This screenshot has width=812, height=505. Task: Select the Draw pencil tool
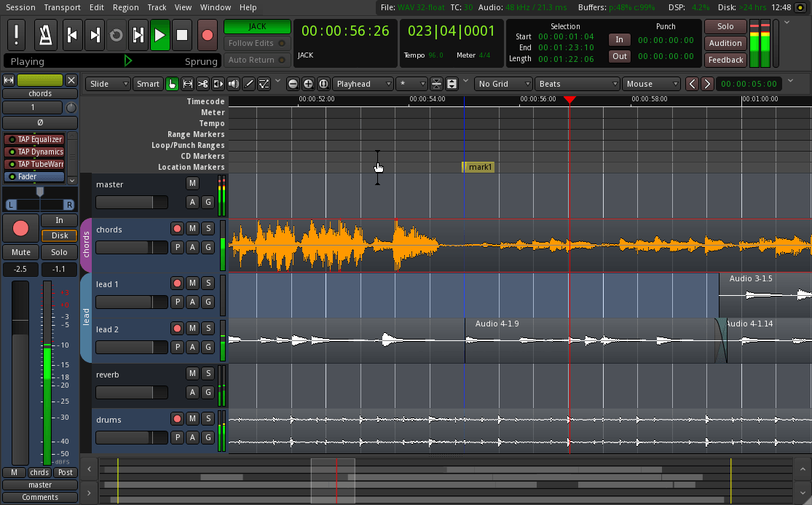249,84
